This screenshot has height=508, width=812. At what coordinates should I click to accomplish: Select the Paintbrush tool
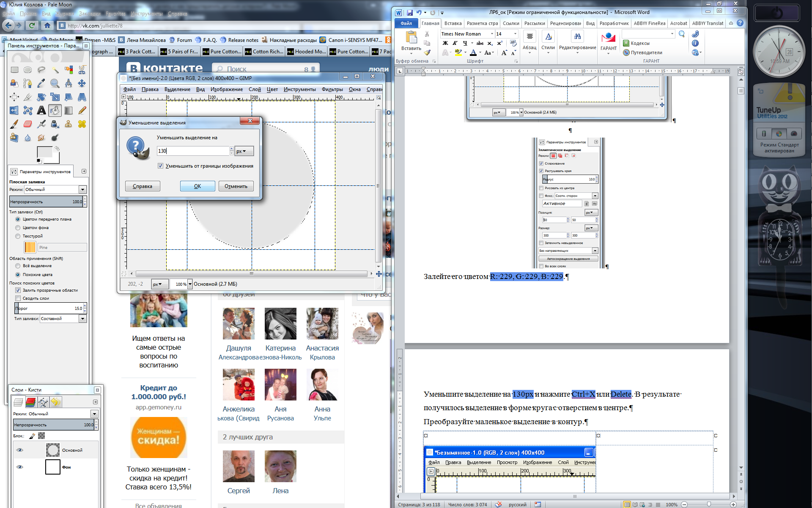(14, 124)
